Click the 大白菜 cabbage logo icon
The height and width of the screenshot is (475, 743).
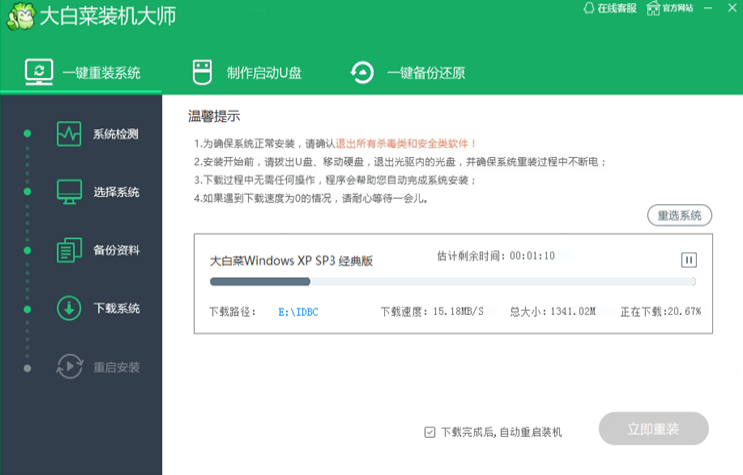20,18
